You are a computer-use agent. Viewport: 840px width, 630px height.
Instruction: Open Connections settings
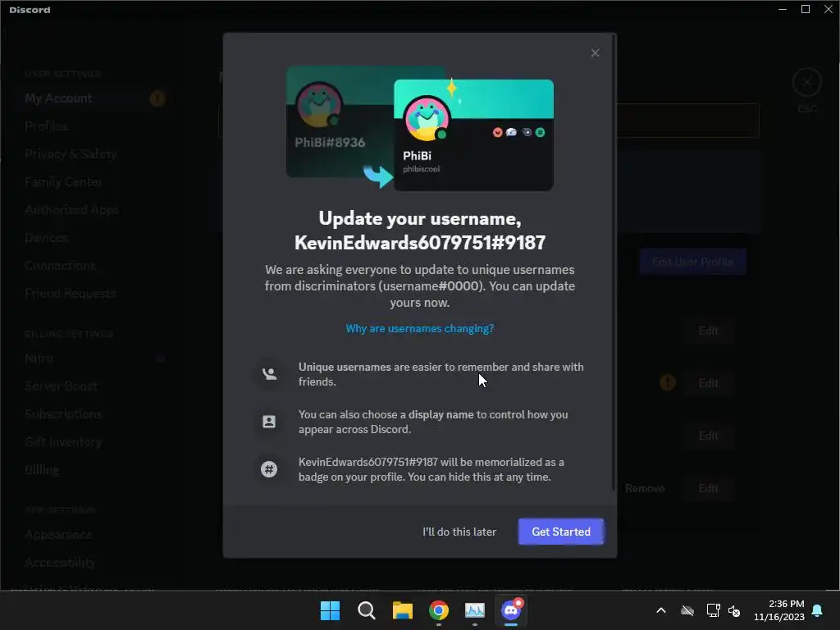click(60, 265)
